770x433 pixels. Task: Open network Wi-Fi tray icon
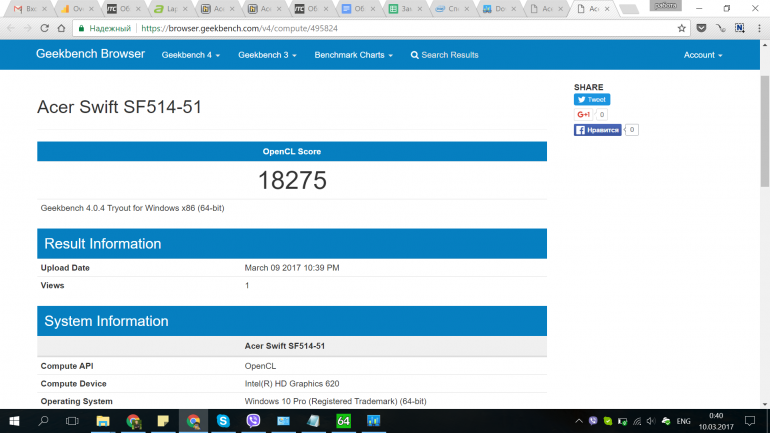click(637, 421)
